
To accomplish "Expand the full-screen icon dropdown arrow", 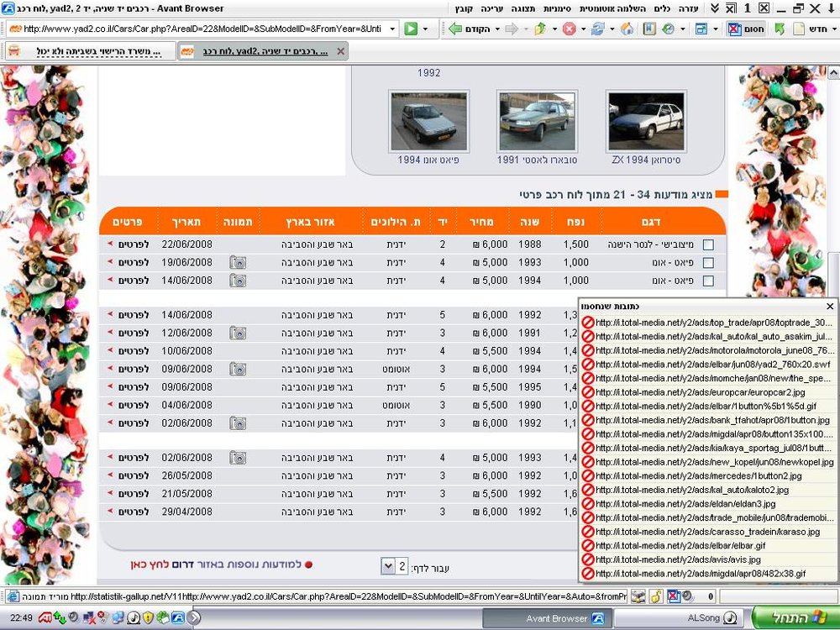I will point(715,29).
